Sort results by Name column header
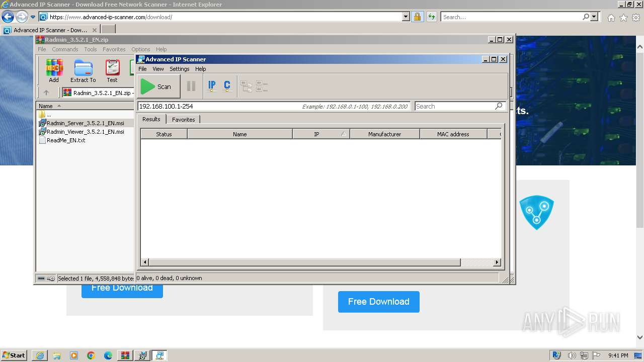This screenshot has width=644, height=362. point(239,134)
